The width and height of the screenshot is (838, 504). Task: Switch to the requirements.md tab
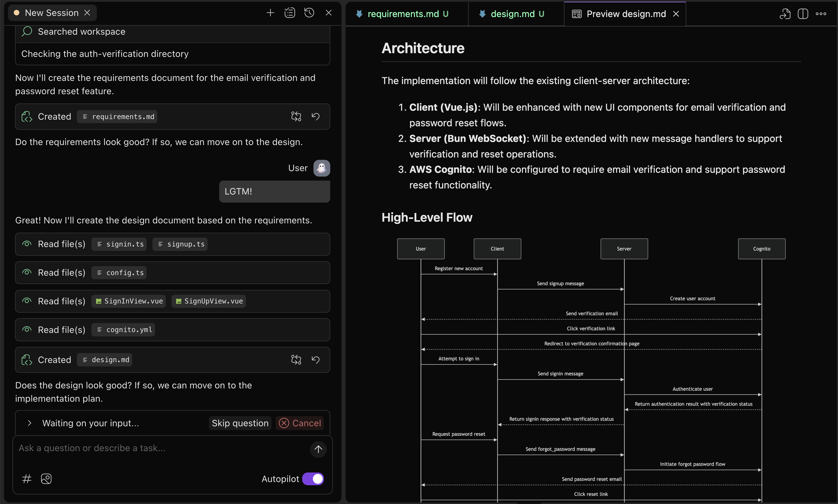tap(403, 14)
